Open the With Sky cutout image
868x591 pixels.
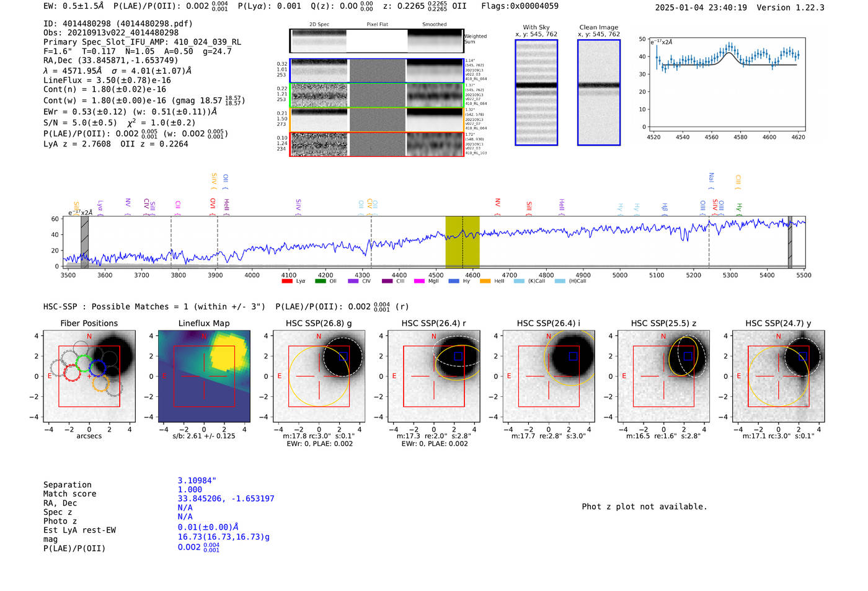[x=536, y=92]
